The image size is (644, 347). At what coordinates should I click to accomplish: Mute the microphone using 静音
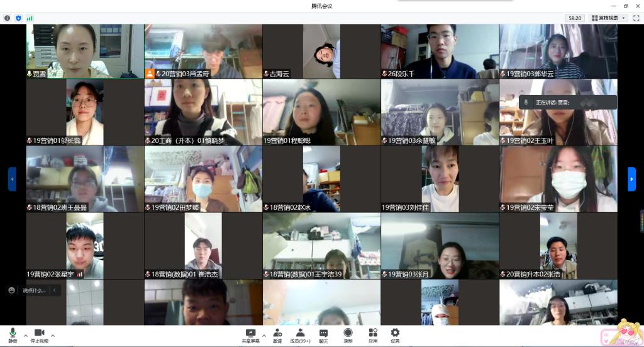(x=12, y=334)
